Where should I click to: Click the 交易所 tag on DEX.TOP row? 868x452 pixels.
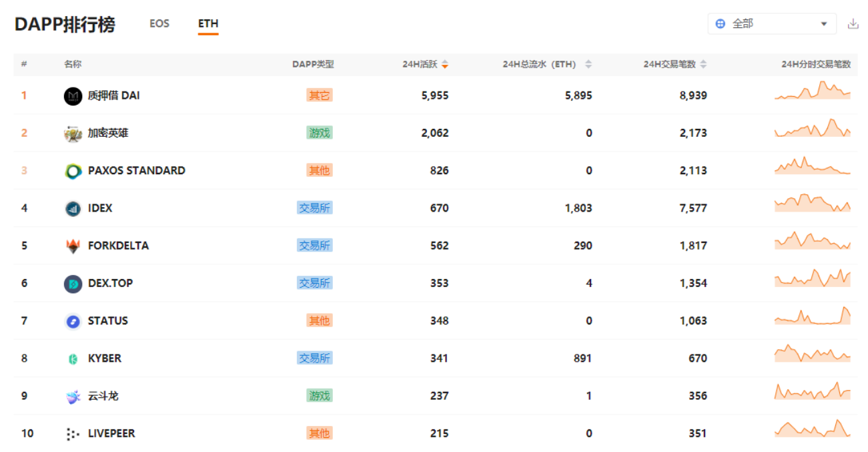(314, 283)
